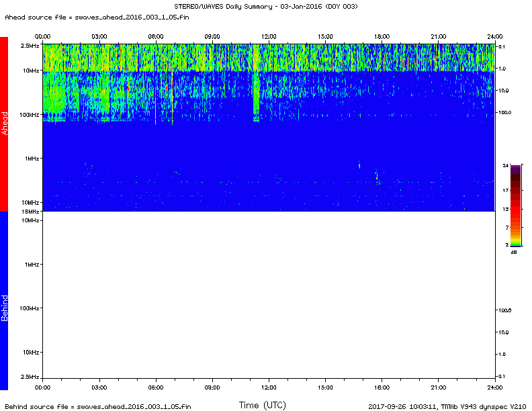Click the 100kHz label in the Behind panel

coord(28,308)
